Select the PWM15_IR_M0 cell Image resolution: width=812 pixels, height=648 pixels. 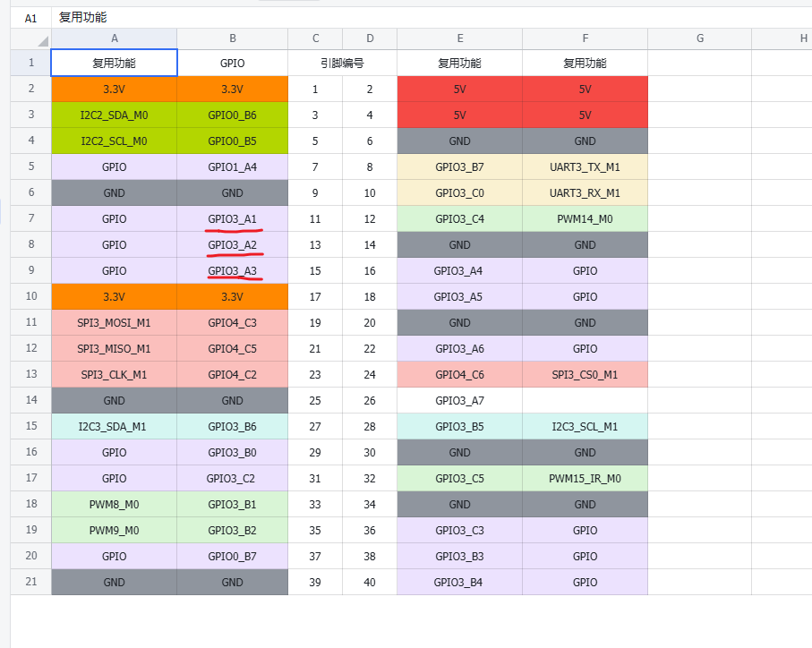coord(585,479)
